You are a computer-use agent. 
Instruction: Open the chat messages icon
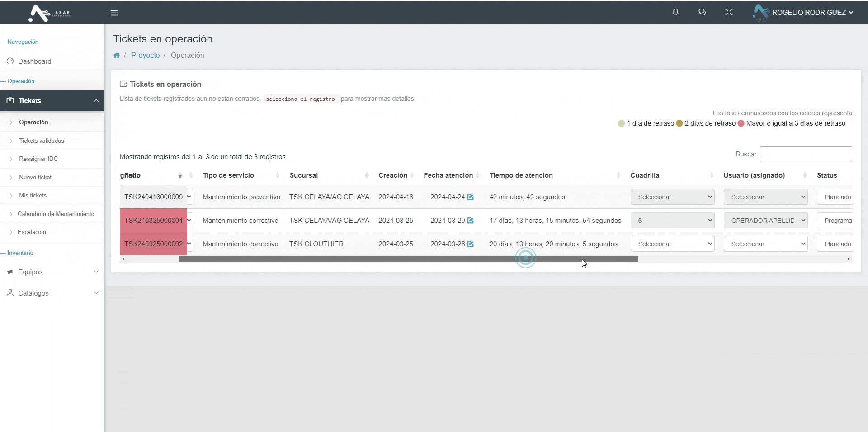click(x=702, y=12)
